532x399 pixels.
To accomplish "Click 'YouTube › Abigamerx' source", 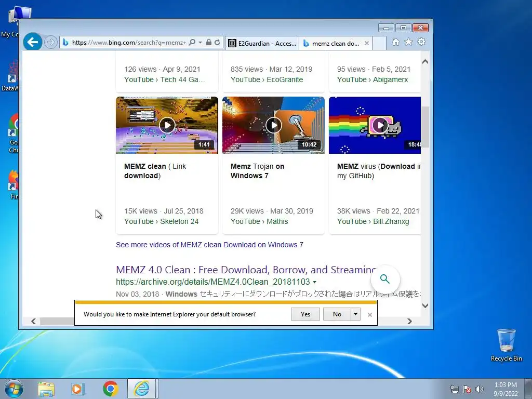I will [373, 79].
